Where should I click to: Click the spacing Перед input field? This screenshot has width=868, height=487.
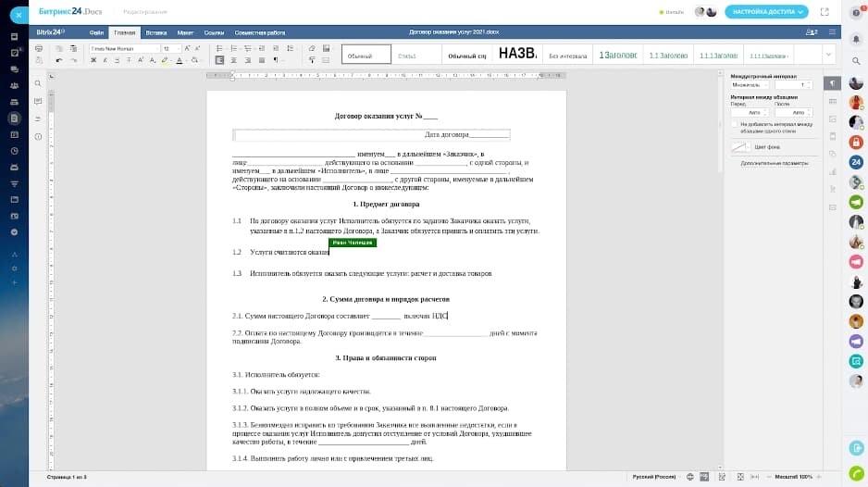749,112
